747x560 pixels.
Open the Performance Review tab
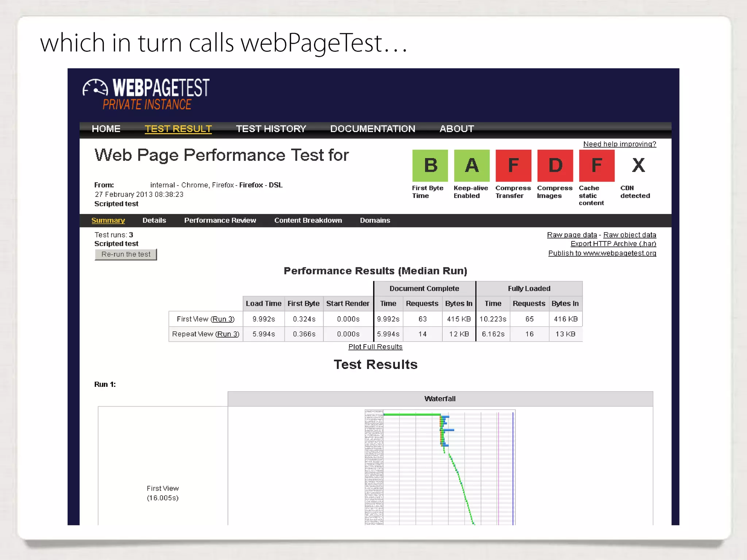tap(220, 220)
